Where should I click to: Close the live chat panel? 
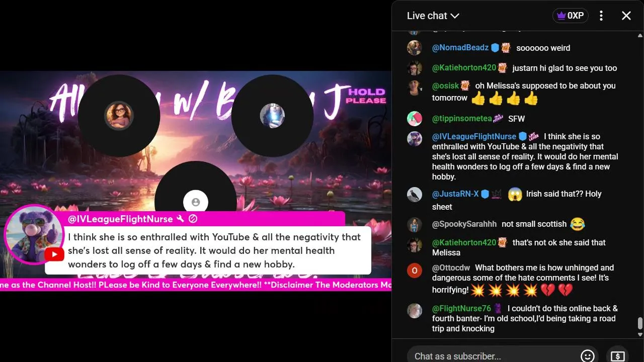[x=626, y=16]
